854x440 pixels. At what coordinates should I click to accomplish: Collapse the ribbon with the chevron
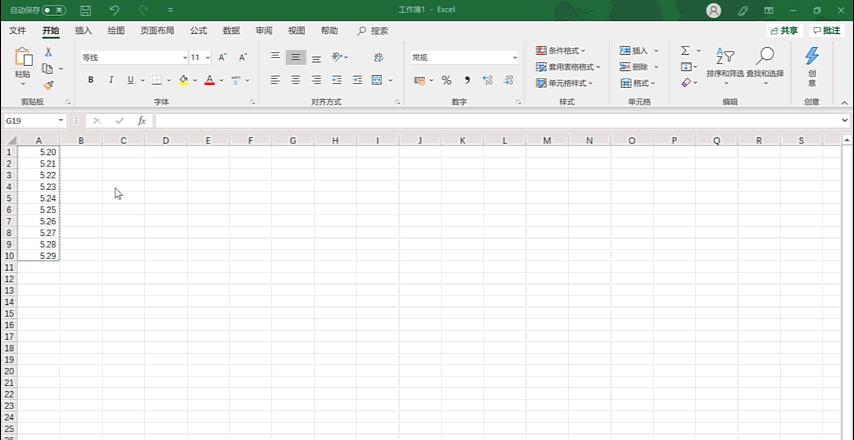[x=845, y=102]
